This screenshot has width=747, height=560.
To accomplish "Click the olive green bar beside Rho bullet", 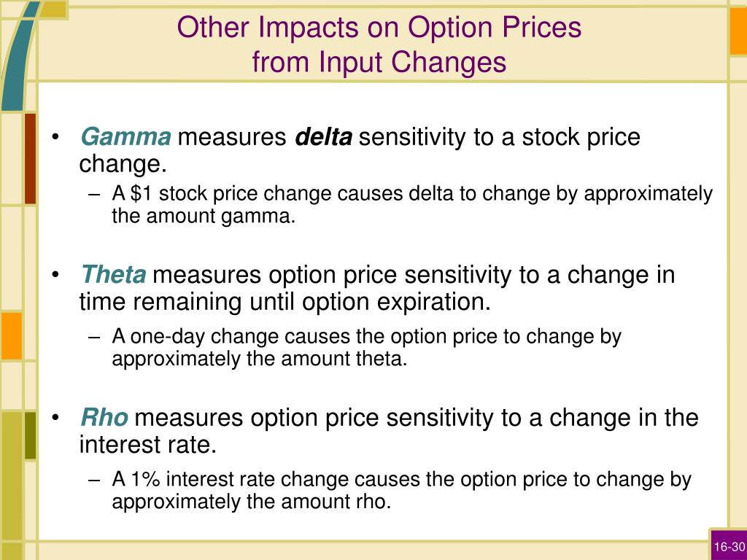I will pyautogui.click(x=30, y=436).
